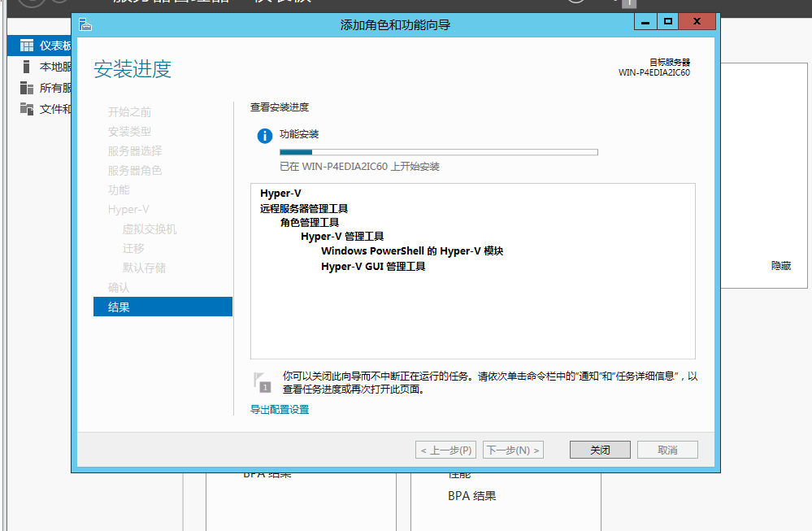Click the BPA 结果 text in Server Manager tile
The height and width of the screenshot is (531, 812).
[471, 496]
